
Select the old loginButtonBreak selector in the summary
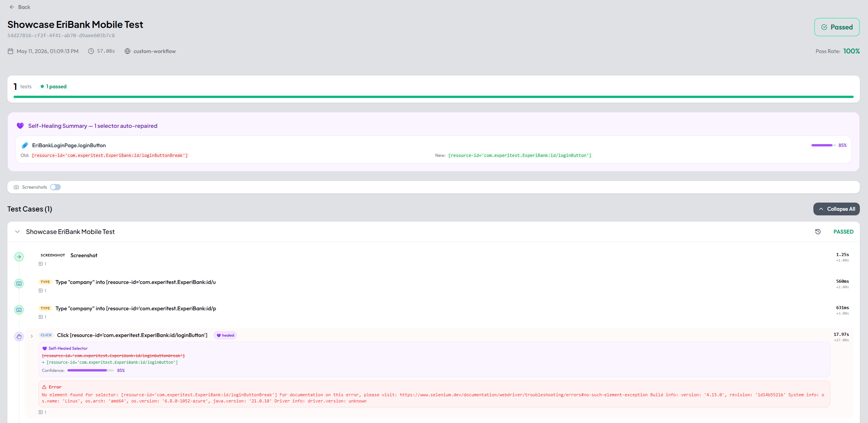point(110,155)
